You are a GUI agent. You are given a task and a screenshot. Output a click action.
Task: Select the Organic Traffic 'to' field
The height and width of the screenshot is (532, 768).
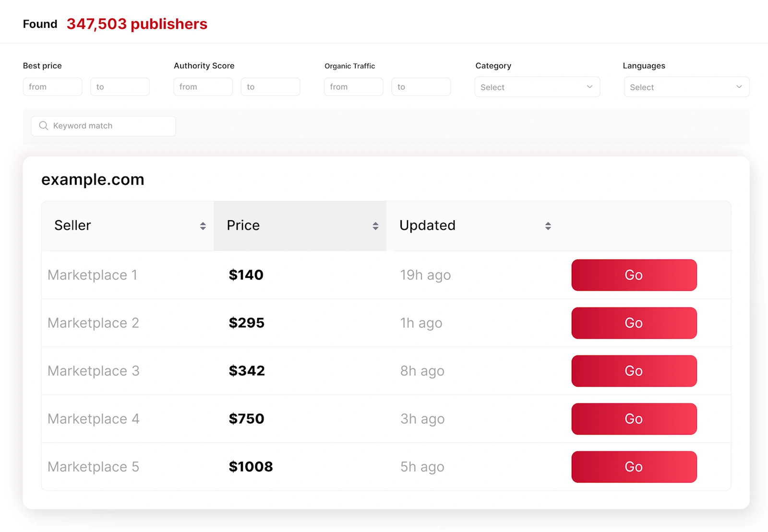point(420,87)
